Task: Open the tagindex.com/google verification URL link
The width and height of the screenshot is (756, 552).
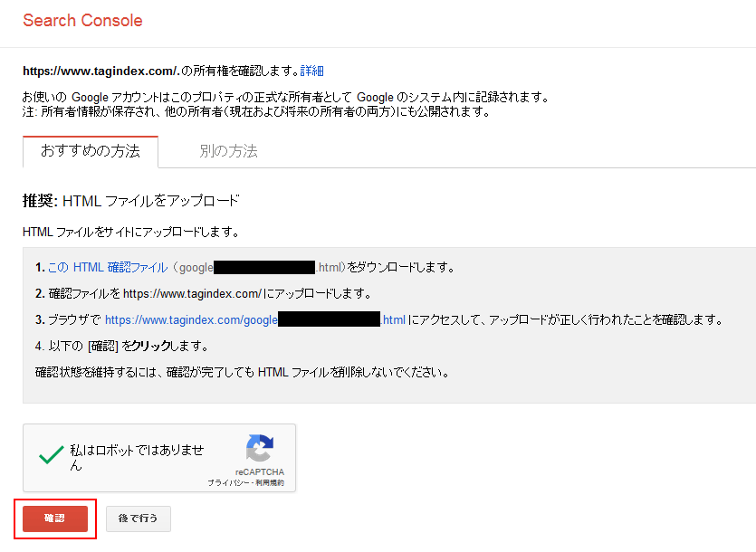Action: pos(191,319)
